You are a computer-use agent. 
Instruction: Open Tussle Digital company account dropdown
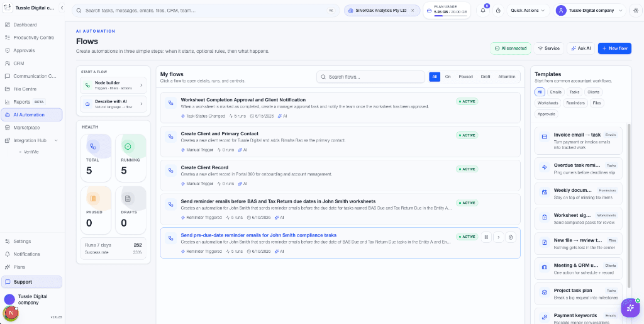[x=590, y=11]
